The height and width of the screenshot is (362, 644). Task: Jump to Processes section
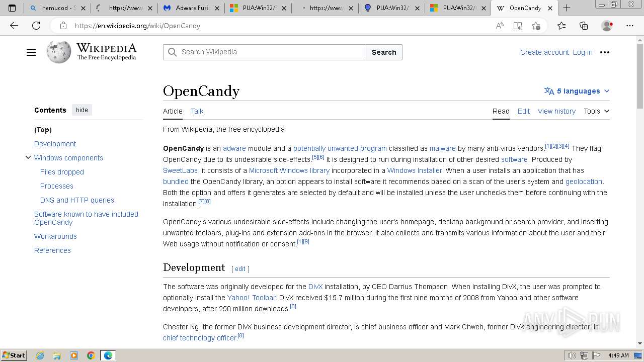coord(57,186)
